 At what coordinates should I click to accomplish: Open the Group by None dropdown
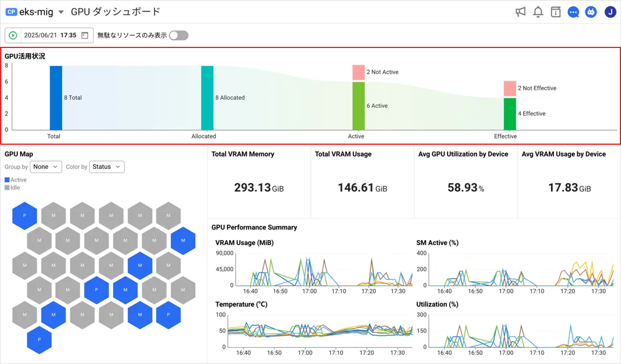coord(46,167)
